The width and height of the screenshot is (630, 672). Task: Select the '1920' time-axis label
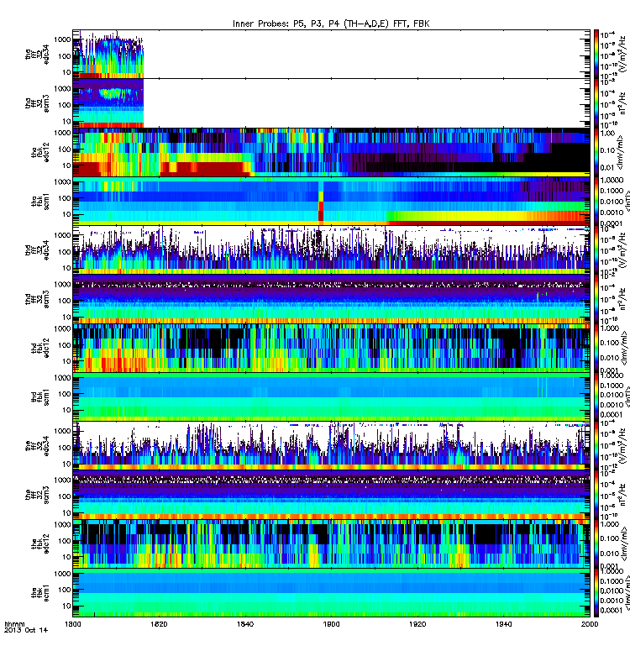(417, 624)
